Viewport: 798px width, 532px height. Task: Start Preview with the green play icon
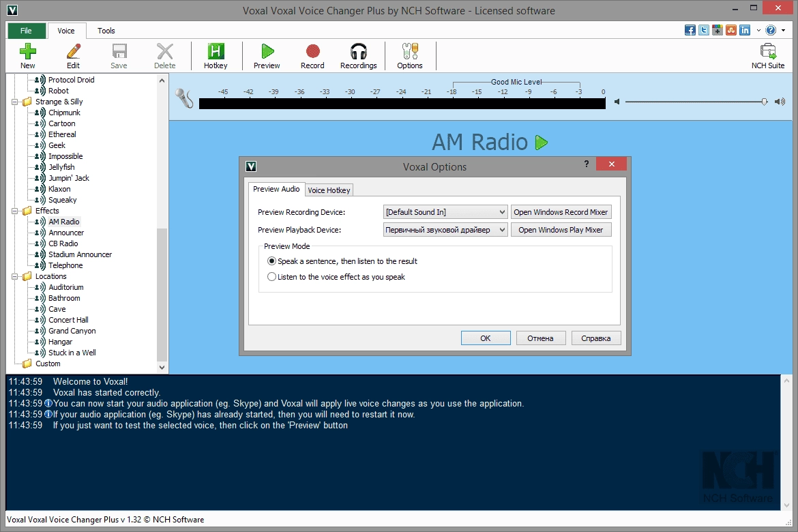(267, 51)
